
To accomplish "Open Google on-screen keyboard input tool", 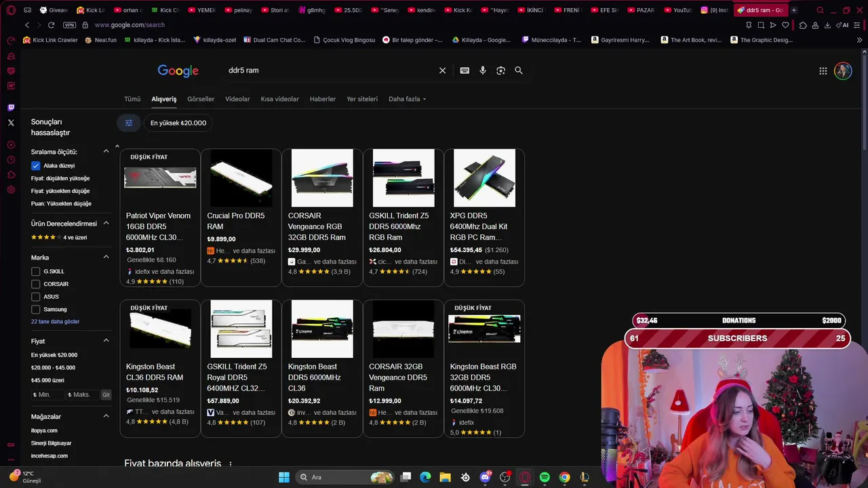I will point(465,70).
